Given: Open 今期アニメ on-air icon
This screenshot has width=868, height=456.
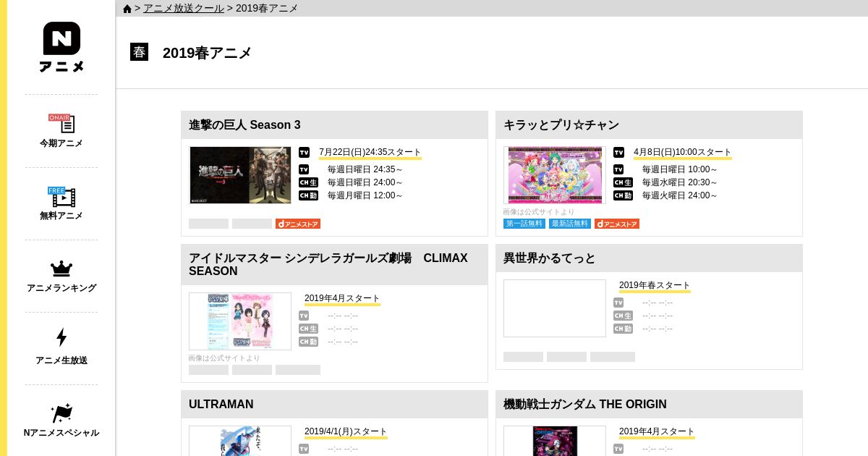Looking at the screenshot, I should (61, 124).
